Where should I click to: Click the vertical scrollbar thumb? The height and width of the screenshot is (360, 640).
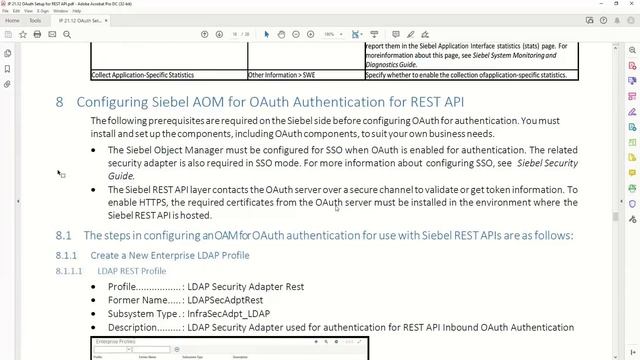coord(616,216)
